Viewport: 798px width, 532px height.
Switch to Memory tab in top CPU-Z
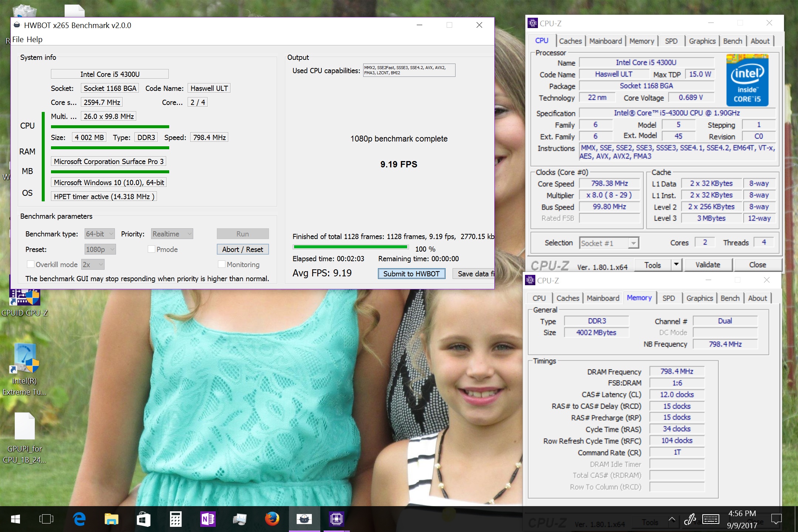pyautogui.click(x=641, y=41)
